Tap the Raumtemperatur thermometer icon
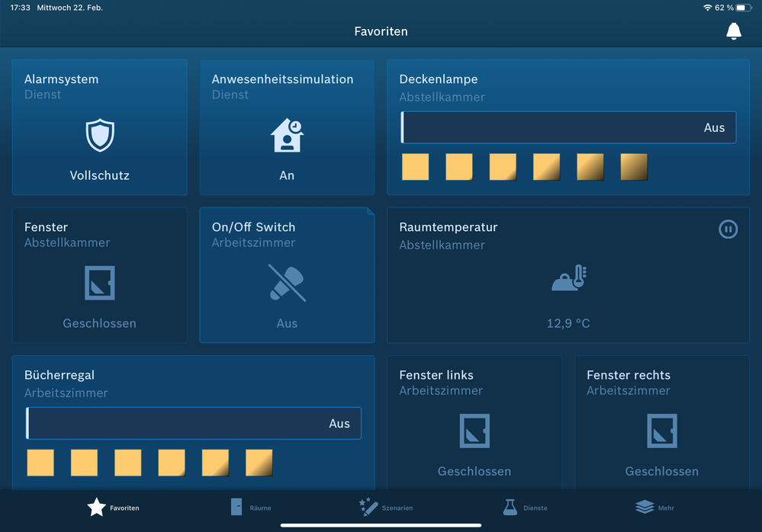This screenshot has width=762, height=532. click(568, 279)
